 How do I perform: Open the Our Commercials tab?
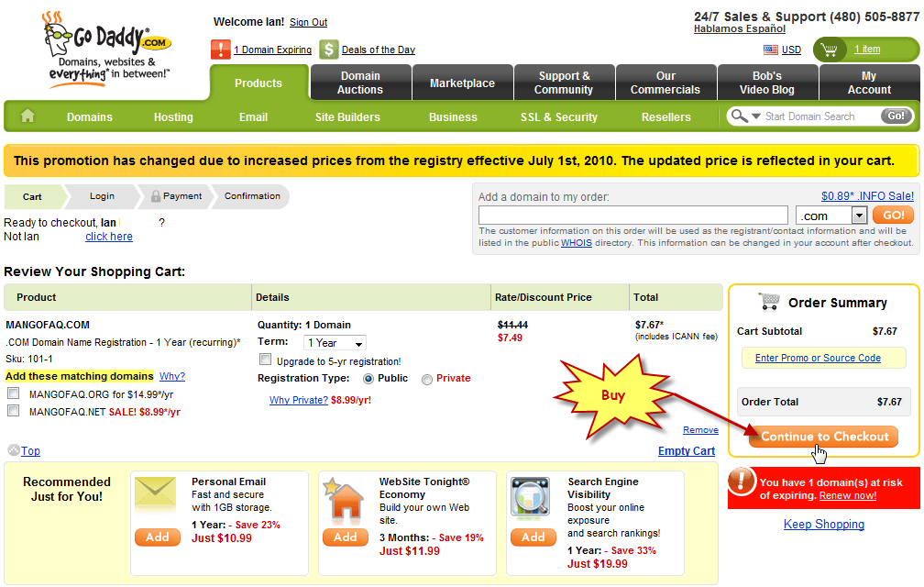[x=665, y=83]
